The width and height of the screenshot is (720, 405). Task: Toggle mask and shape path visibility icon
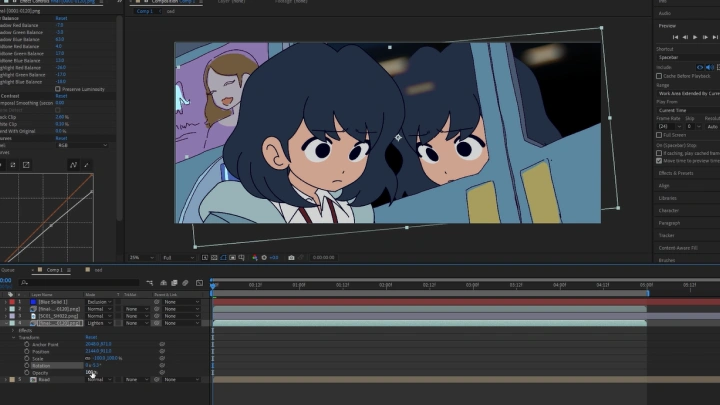pyautogui.click(x=223, y=258)
